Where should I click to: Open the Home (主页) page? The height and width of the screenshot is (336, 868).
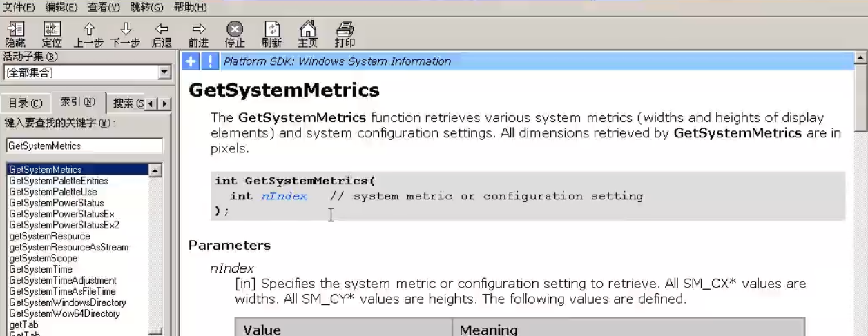click(x=308, y=34)
